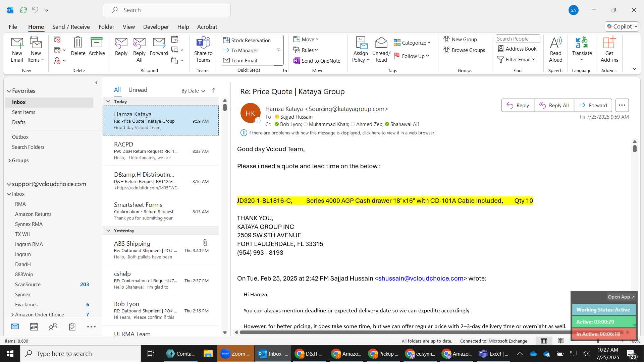This screenshot has height=362, width=644.
Task: Expand Amazon Order Choice folder
Action: tap(12, 314)
